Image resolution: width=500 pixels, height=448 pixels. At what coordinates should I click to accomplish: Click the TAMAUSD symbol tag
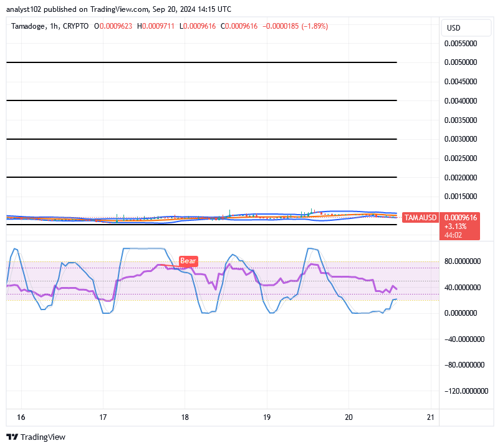(420, 218)
